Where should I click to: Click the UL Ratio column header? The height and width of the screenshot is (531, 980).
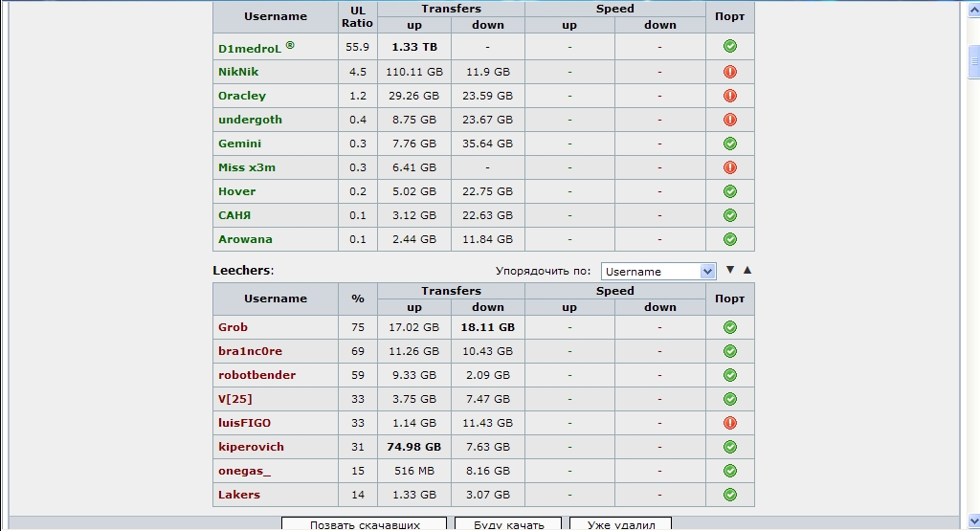(x=358, y=17)
